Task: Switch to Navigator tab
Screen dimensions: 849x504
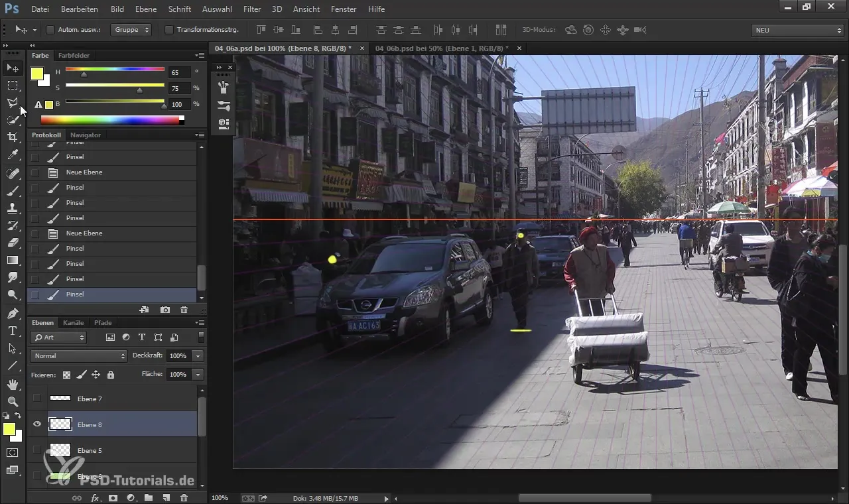Action: 86,135
